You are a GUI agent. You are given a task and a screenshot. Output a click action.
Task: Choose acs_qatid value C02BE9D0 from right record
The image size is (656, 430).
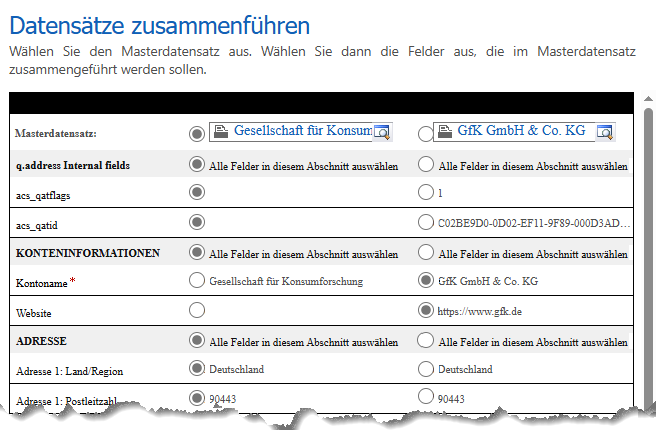tap(425, 222)
